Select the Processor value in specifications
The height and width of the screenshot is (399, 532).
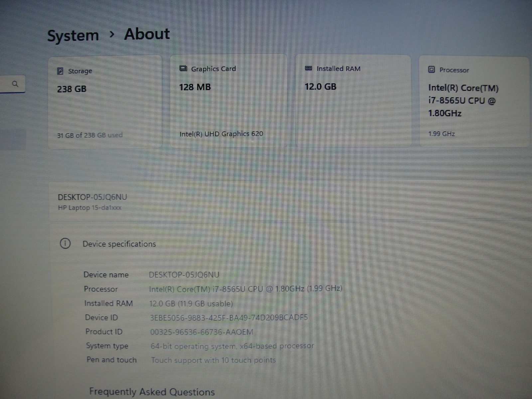pos(246,289)
